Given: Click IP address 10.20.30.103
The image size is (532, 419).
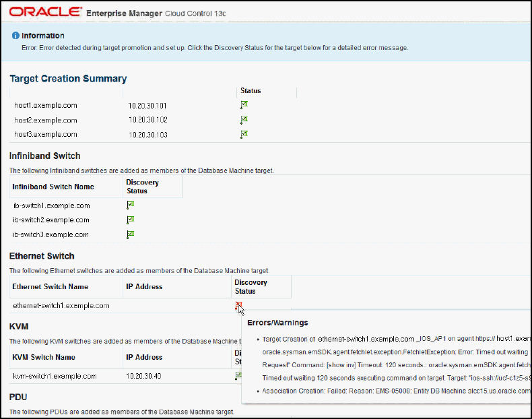Looking at the screenshot, I should coord(148,135).
